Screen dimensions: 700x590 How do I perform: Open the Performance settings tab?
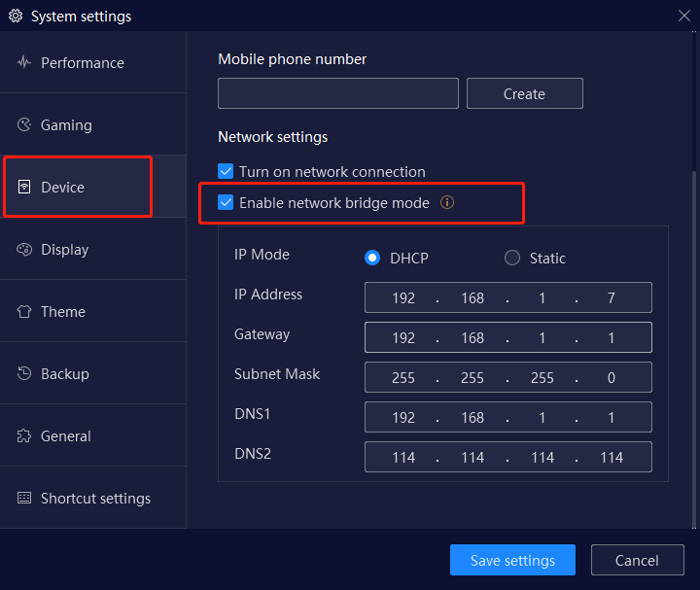(x=93, y=62)
